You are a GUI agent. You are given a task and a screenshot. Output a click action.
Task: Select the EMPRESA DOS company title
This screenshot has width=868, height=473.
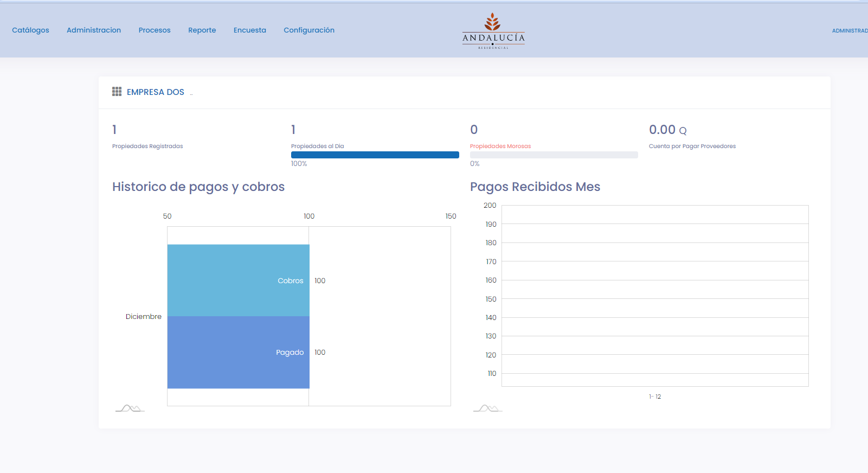coord(156,92)
